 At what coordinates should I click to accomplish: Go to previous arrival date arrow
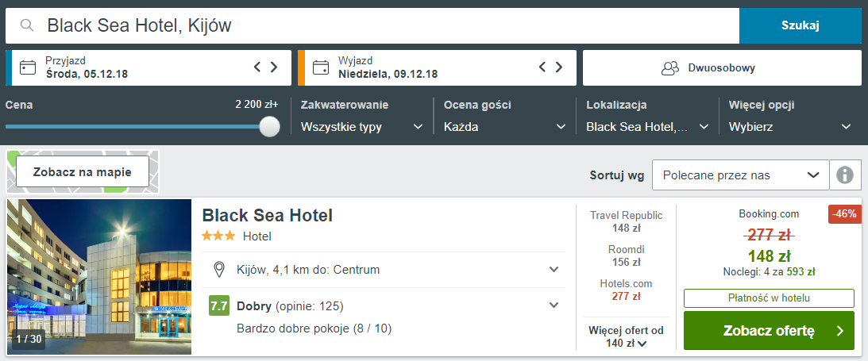tap(257, 67)
